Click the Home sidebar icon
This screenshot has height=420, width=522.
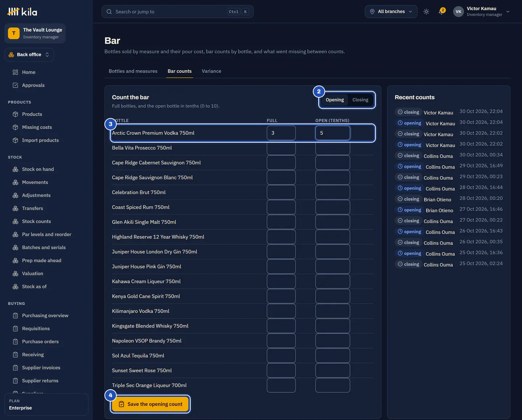[15, 72]
